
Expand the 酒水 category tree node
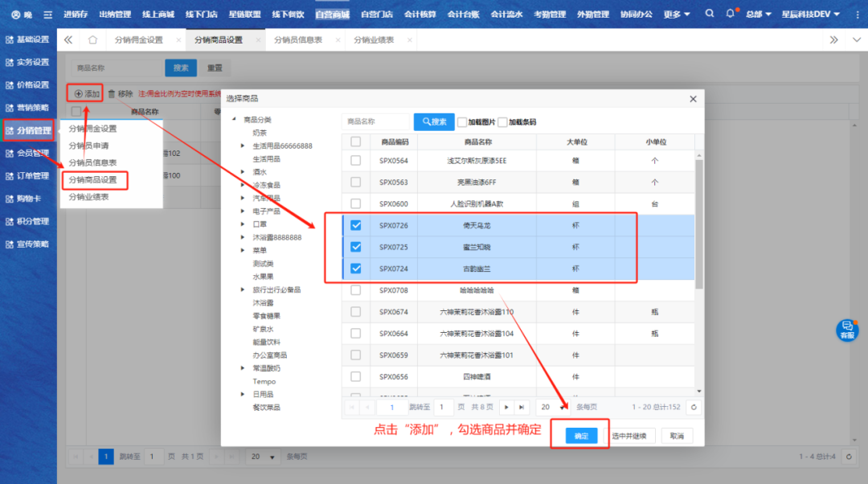pos(243,171)
